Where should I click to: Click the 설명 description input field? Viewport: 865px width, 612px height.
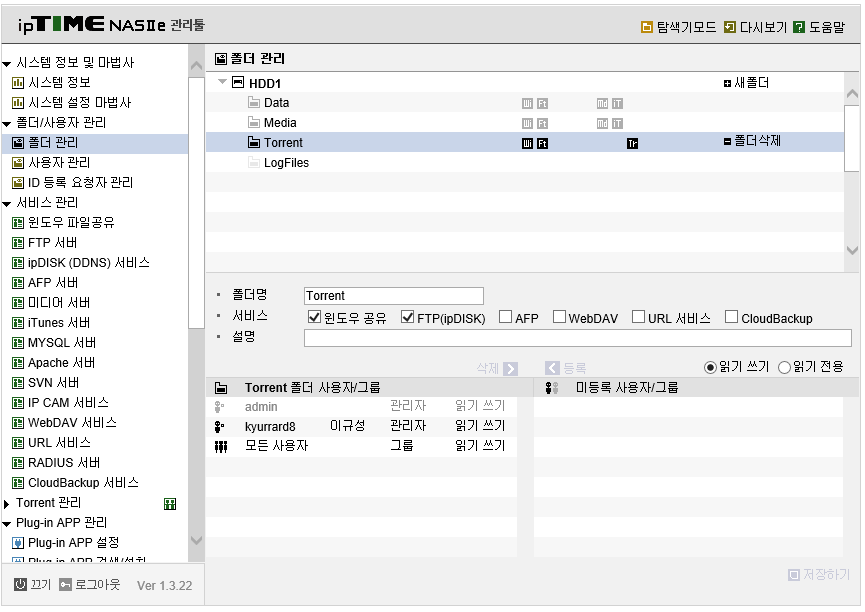[577, 338]
